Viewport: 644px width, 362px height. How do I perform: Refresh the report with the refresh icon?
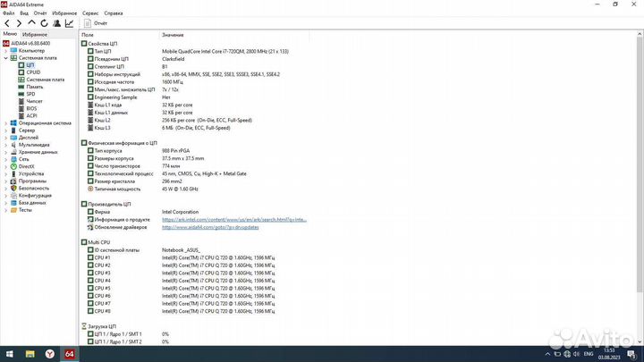pos(44,23)
